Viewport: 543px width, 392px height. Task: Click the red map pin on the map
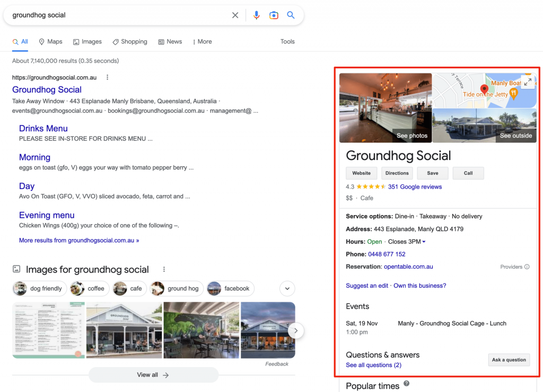(x=484, y=90)
